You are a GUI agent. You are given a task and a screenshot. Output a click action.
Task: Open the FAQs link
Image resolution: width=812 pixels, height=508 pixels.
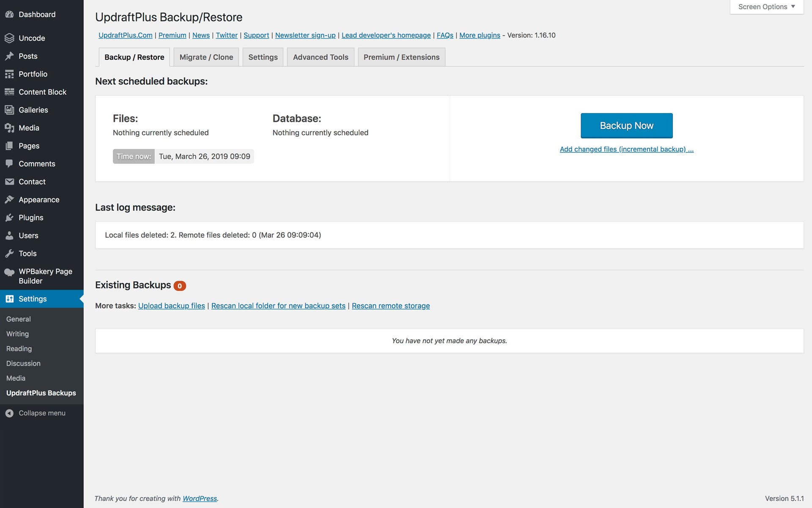445,35
